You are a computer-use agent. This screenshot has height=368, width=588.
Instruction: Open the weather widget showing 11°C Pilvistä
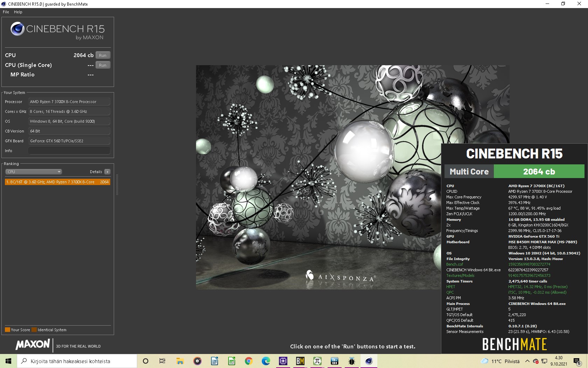pos(500,361)
